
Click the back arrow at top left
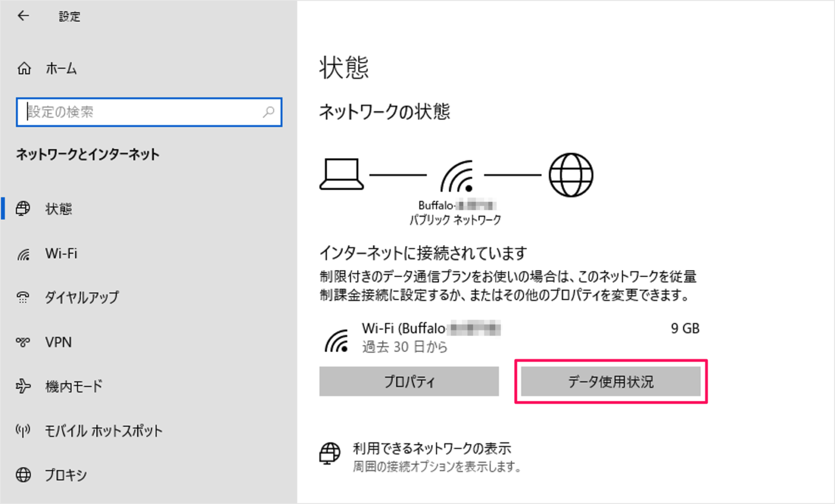23,16
